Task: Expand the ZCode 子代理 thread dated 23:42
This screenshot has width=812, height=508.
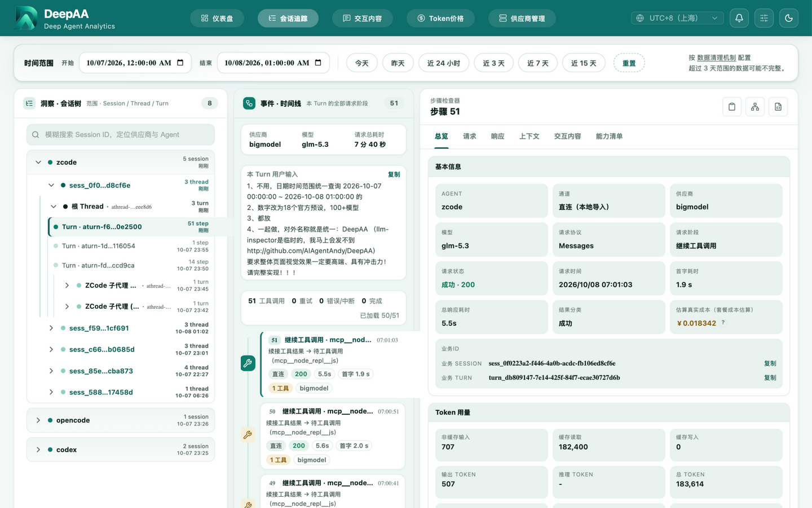Action: point(67,306)
